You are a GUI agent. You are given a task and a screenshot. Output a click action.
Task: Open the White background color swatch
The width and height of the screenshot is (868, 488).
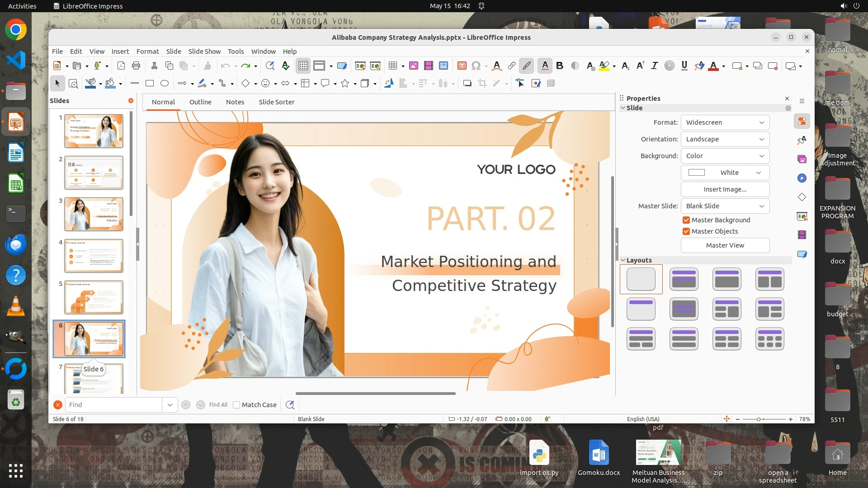(x=725, y=173)
